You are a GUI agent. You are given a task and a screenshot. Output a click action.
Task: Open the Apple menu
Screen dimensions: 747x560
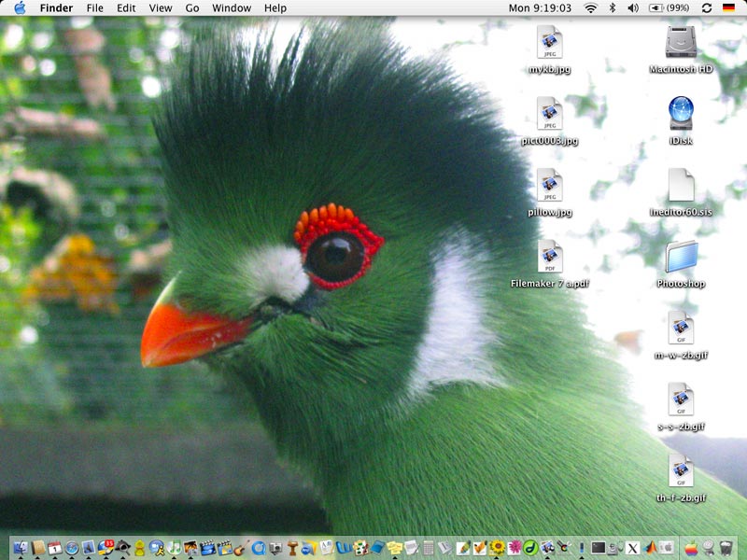tap(20, 8)
